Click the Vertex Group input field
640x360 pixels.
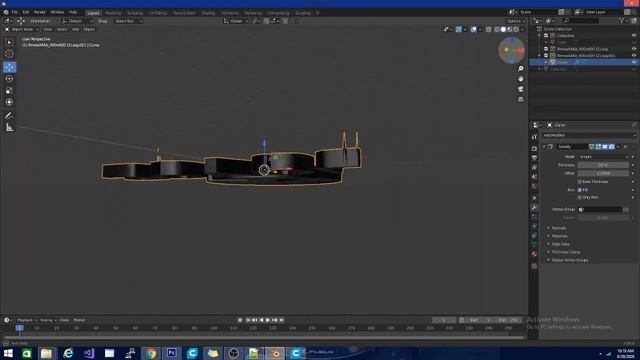(600, 209)
